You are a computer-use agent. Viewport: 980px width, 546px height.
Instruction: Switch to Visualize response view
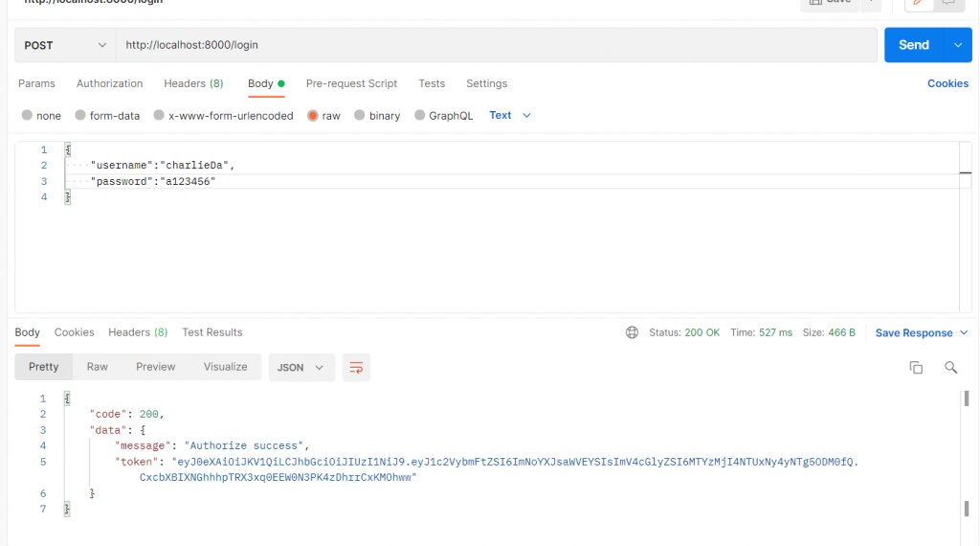point(225,367)
